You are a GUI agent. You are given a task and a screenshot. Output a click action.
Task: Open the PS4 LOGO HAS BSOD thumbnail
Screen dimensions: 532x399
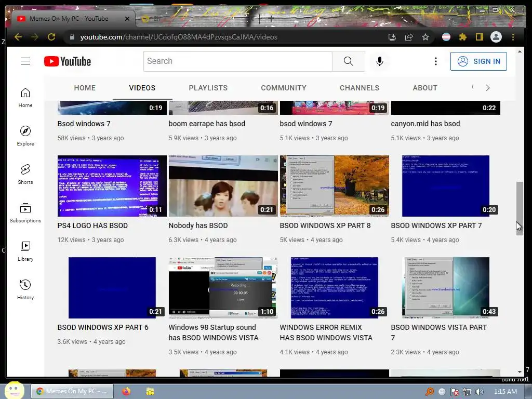click(x=112, y=186)
